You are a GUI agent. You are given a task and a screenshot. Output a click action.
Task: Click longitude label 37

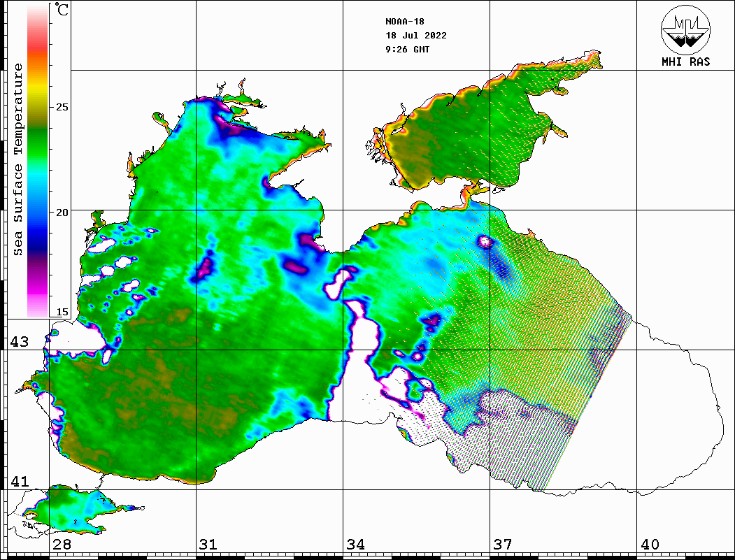pyautogui.click(x=503, y=545)
